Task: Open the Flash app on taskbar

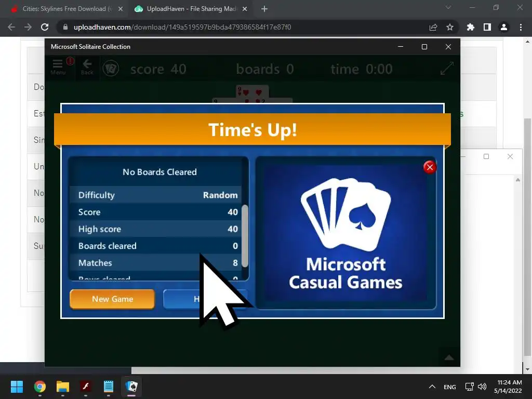Action: click(86, 387)
